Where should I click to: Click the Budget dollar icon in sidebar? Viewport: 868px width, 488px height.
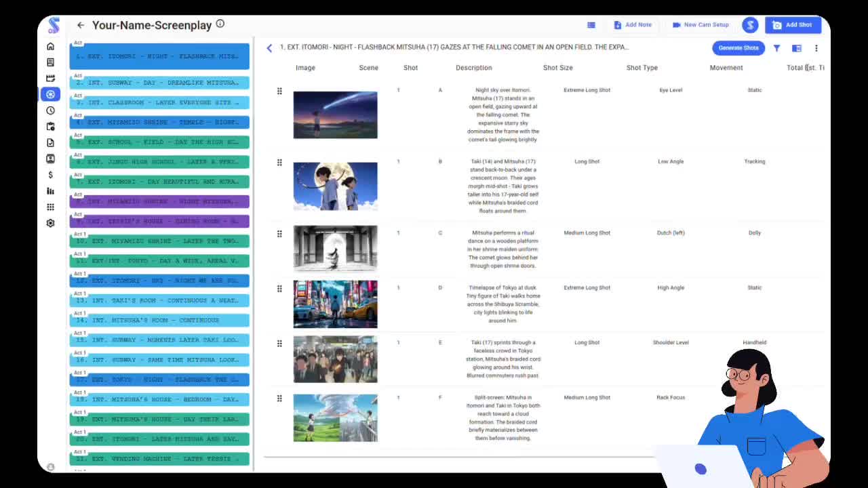coord(50,174)
